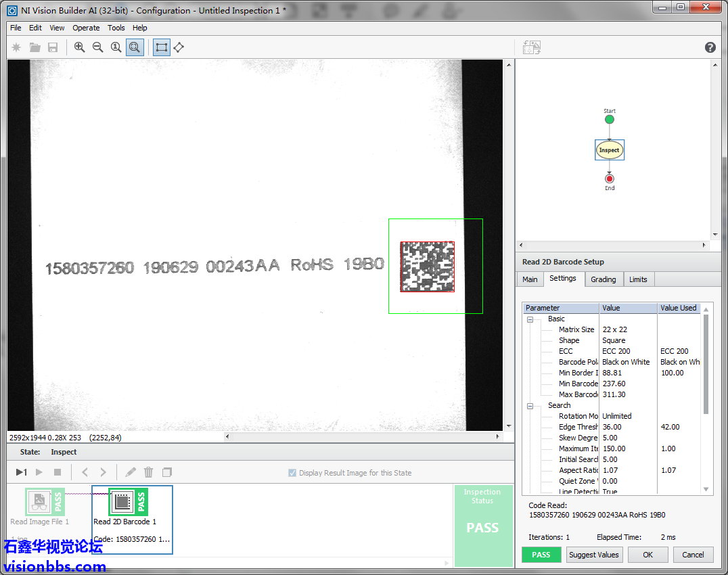Go to next step arrow

[103, 472]
